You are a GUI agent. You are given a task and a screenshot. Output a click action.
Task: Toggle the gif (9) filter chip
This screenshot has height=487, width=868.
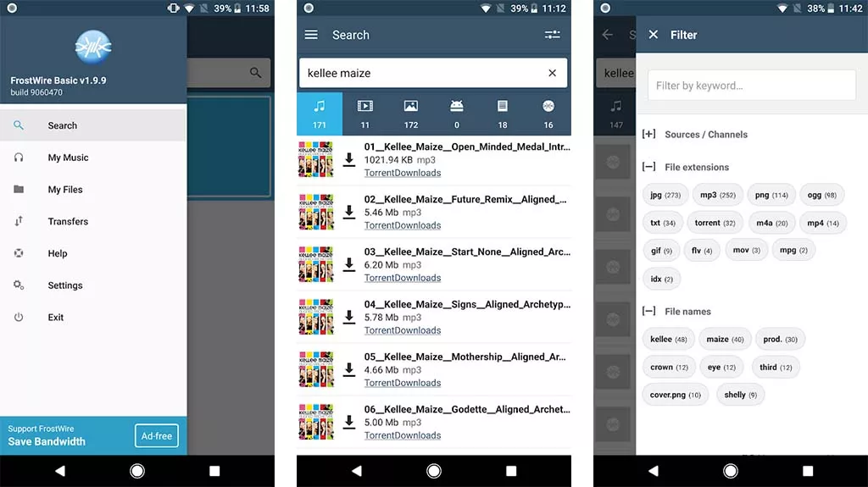click(x=661, y=251)
